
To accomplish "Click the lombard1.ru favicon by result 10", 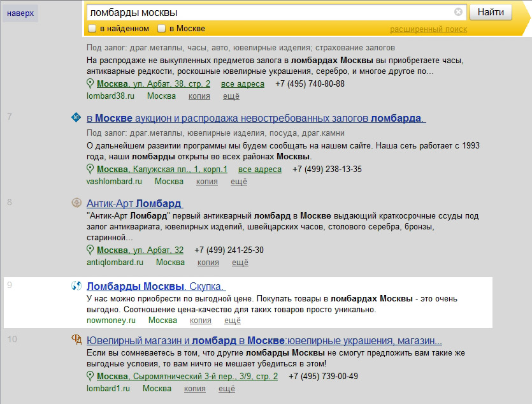I will click(x=76, y=339).
